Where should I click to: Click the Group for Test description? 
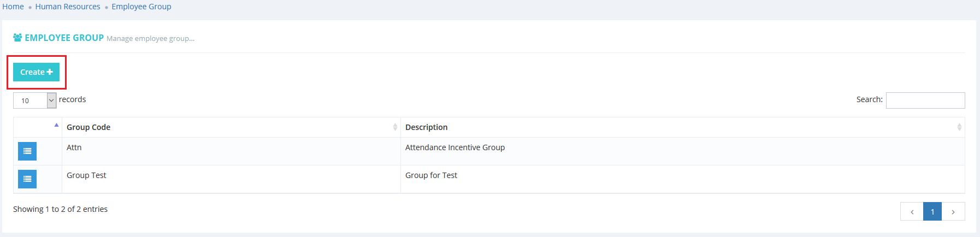431,175
